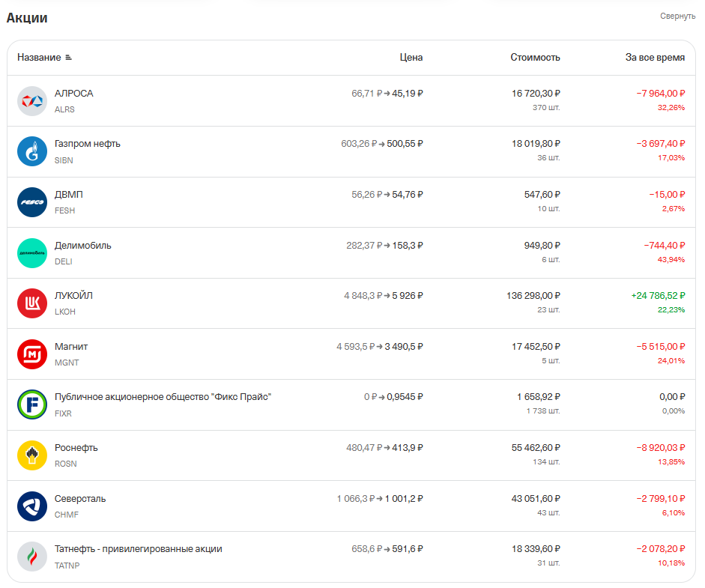Open the Северсталь logo icon

tap(32, 506)
